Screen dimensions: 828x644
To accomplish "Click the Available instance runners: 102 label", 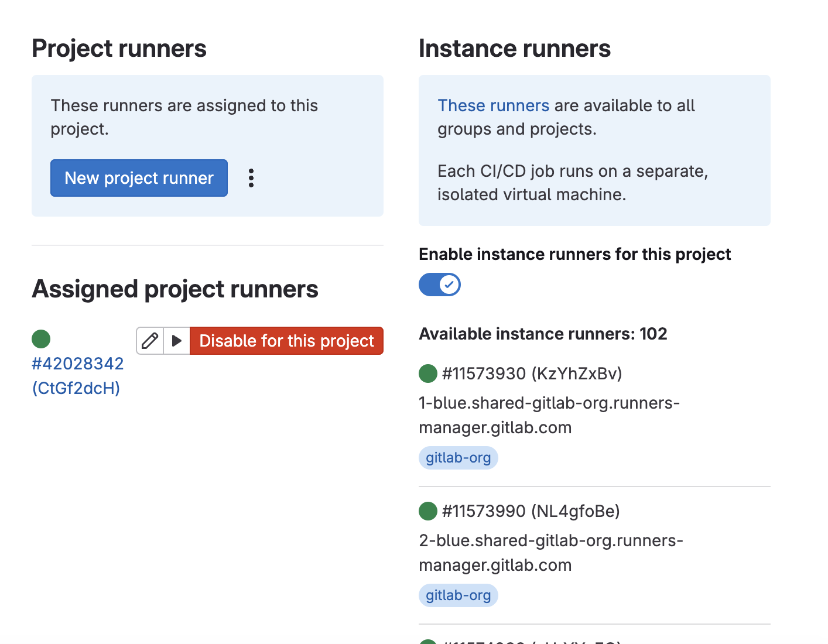I will (x=543, y=334).
